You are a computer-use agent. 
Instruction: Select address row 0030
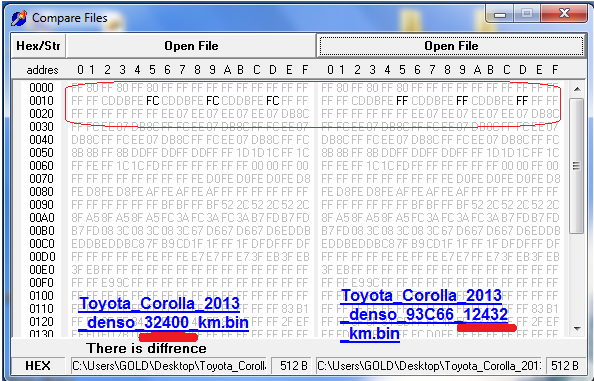42,127
